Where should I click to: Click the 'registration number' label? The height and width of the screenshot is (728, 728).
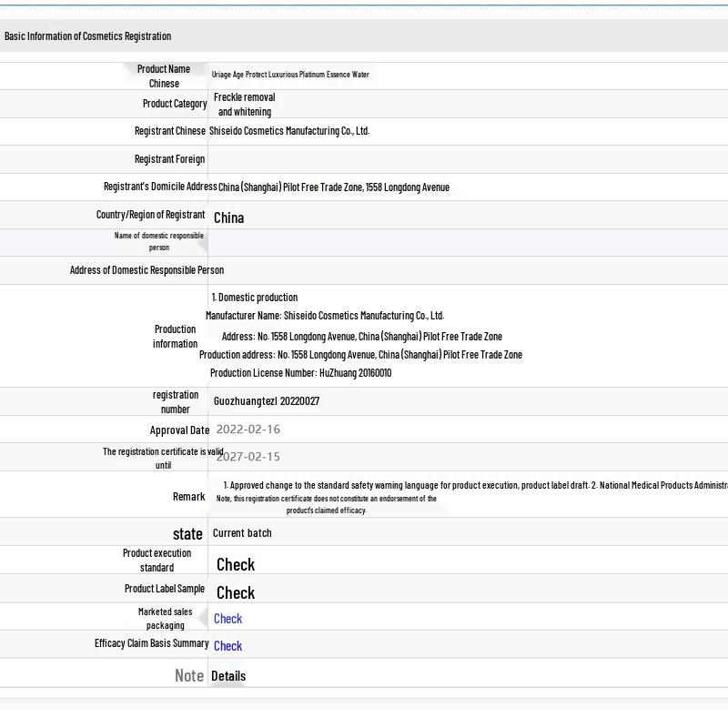tap(176, 402)
